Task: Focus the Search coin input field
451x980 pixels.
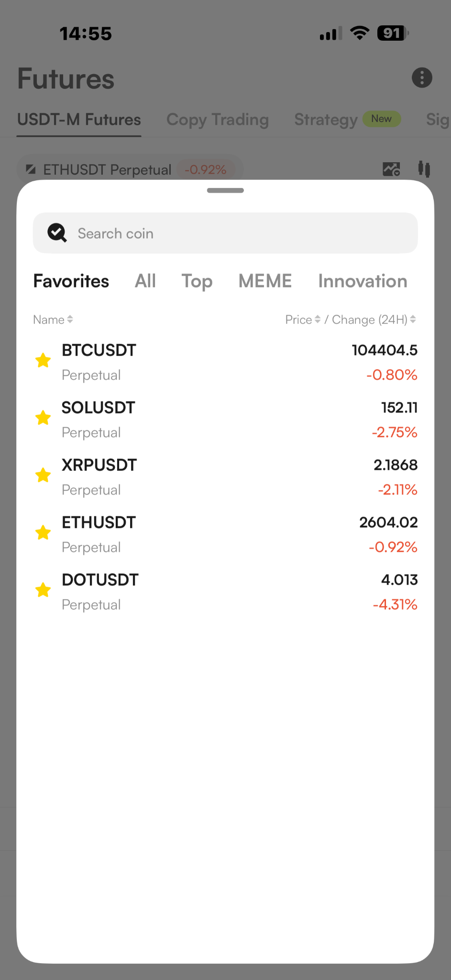Action: click(x=225, y=233)
